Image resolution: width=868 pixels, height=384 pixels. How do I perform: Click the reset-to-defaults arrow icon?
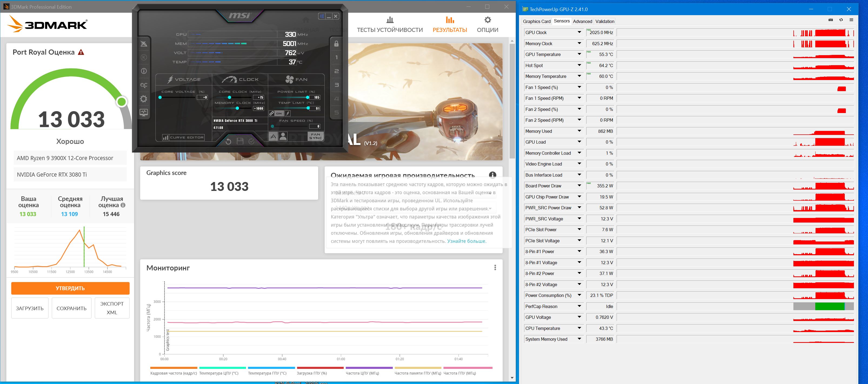[x=228, y=142]
